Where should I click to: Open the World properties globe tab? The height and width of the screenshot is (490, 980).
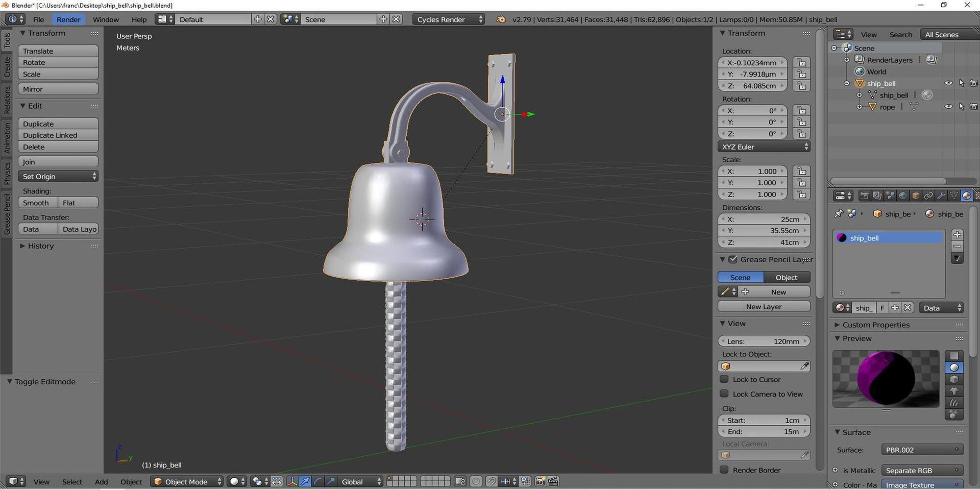pos(903,196)
